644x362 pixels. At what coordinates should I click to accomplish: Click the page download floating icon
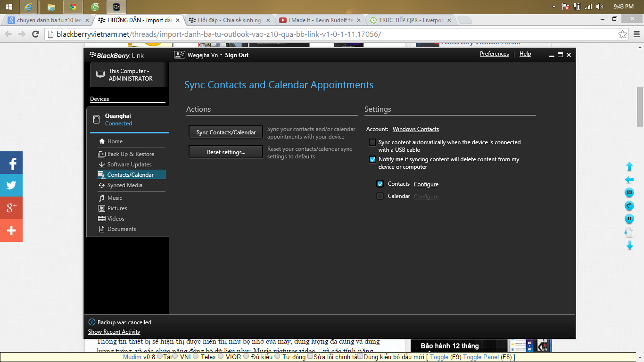[628, 232]
